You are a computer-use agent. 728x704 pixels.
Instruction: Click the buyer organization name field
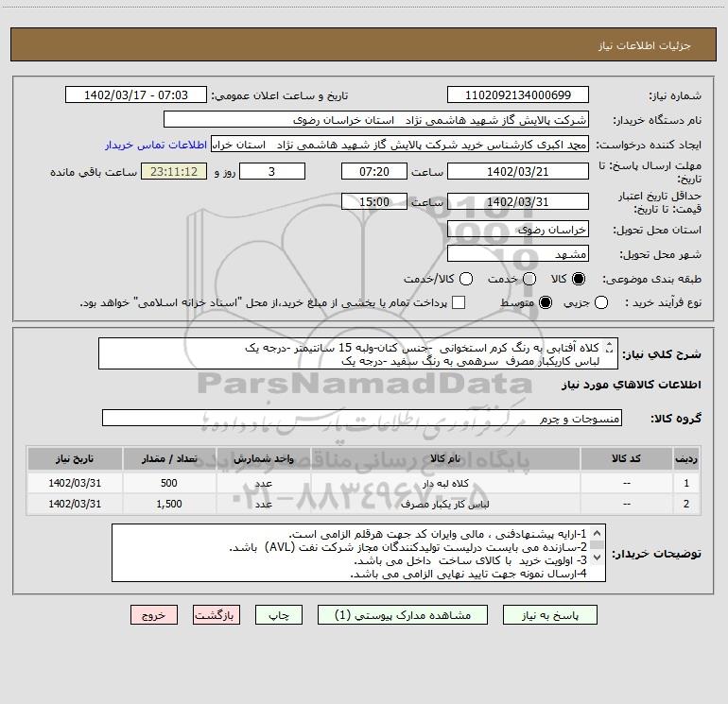coord(376,120)
